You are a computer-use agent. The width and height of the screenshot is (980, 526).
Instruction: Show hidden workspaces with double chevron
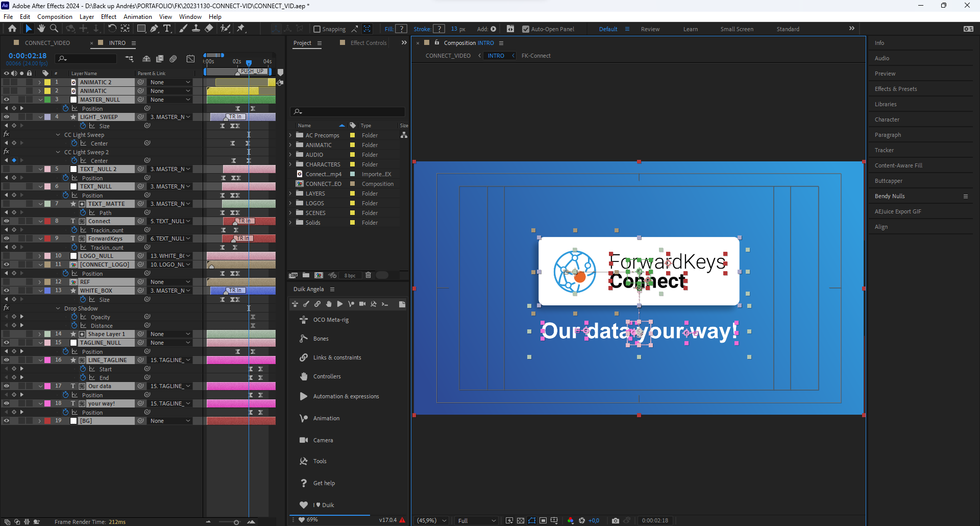pyautogui.click(x=852, y=29)
